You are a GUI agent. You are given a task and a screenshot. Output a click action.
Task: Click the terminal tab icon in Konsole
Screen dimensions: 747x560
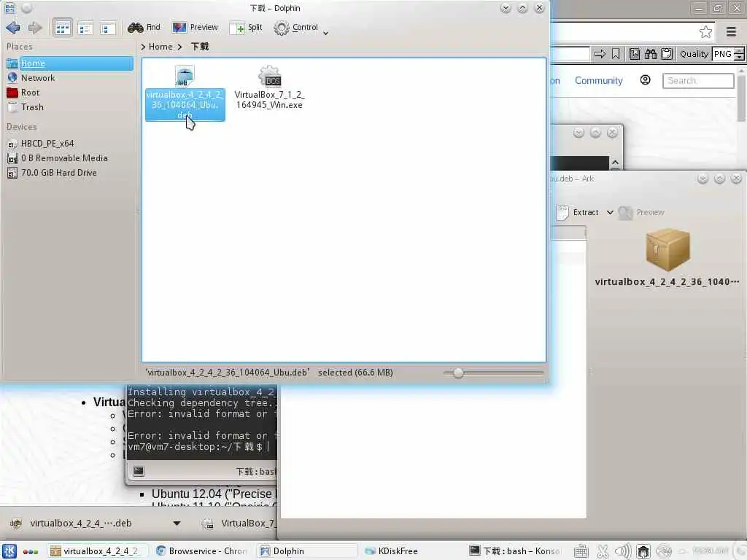[139, 472]
